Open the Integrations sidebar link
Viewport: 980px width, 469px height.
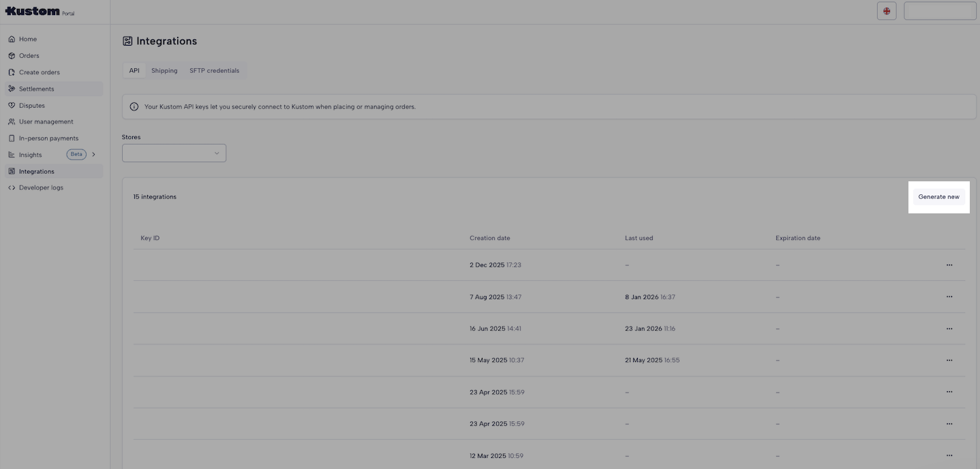click(37, 172)
